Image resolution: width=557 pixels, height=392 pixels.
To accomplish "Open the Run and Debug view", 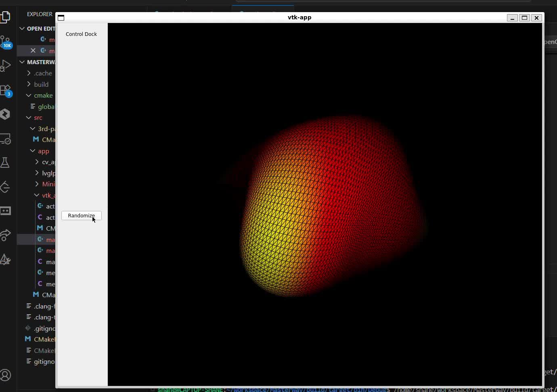I will pyautogui.click(x=6, y=66).
